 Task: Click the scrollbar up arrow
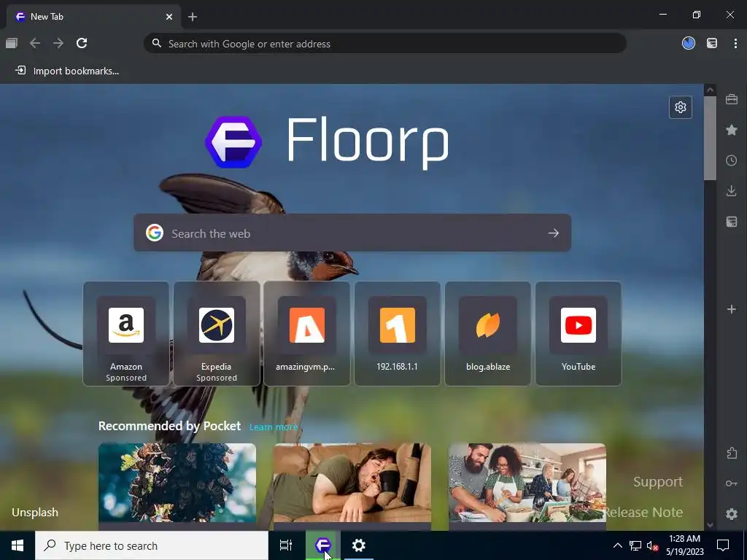tap(710, 90)
